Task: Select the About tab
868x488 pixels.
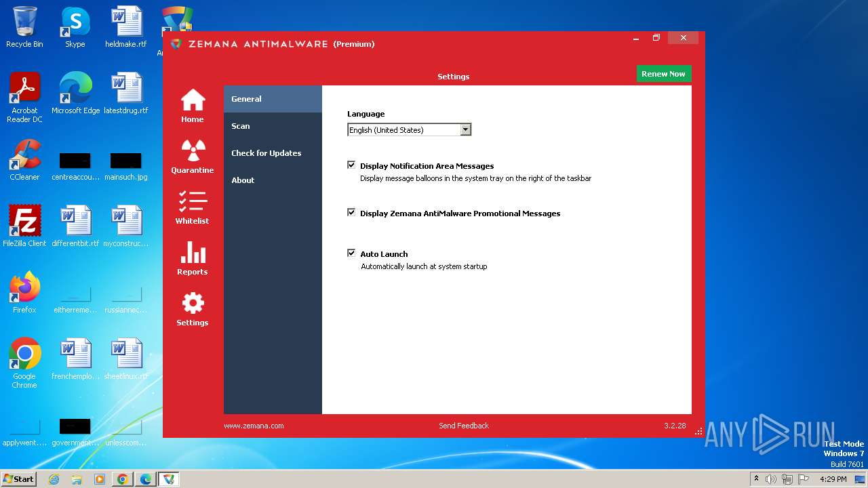Action: click(x=273, y=180)
